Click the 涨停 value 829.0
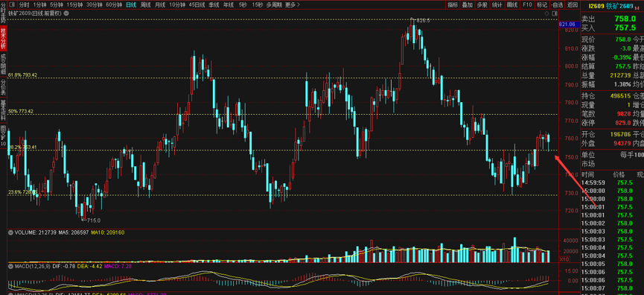This screenshot has height=295, width=644. pos(623,123)
